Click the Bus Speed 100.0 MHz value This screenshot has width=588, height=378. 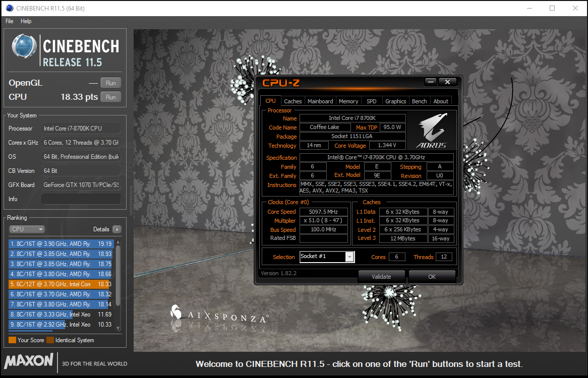[323, 230]
